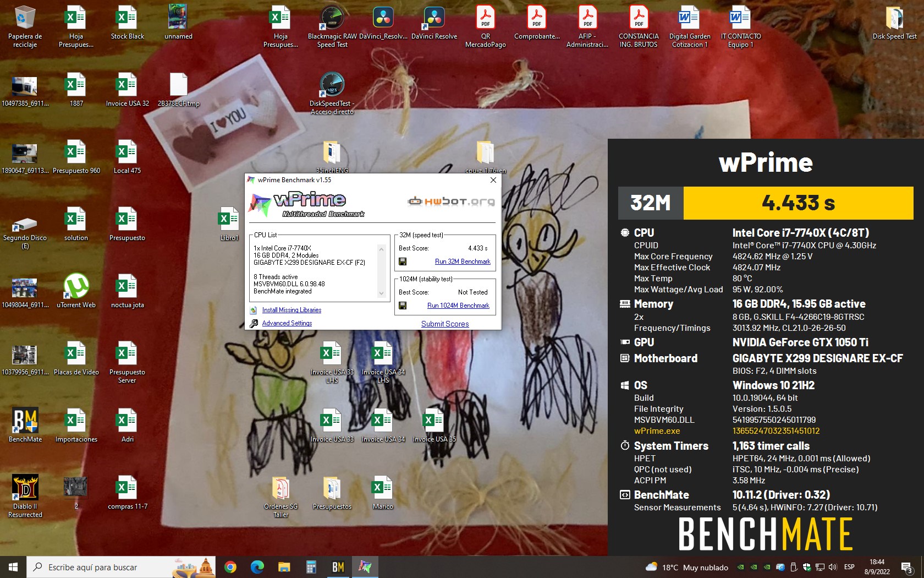Viewport: 924px width, 578px height.
Task: Select the Placas de Video Excel file
Action: [x=76, y=358]
